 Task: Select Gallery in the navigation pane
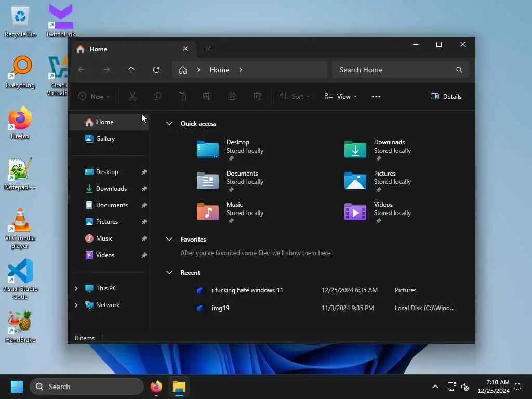click(109, 139)
